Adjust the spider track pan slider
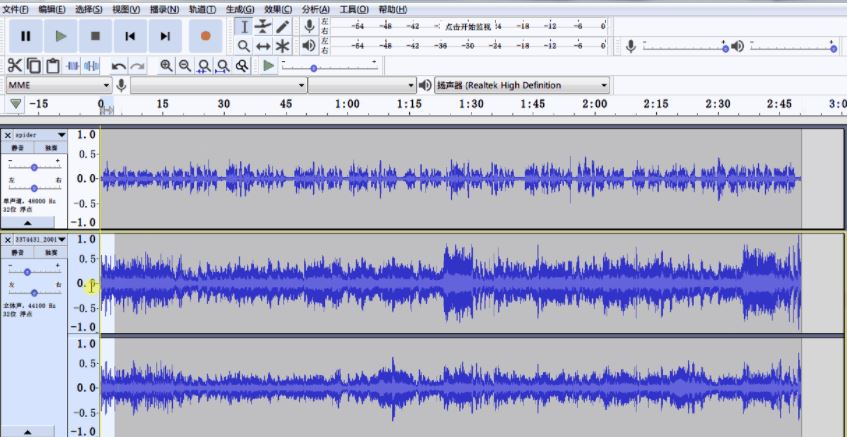Screen dimensions: 847x437 [x=34, y=188]
